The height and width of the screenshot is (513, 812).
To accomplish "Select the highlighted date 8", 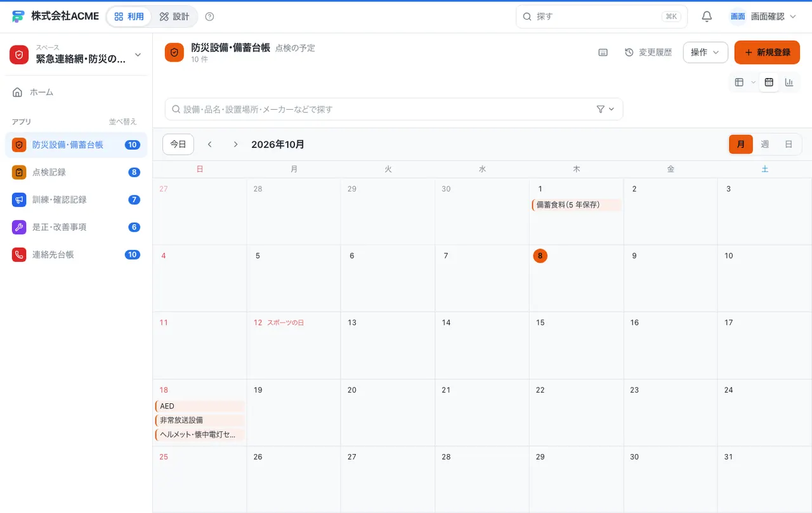I will pos(540,256).
